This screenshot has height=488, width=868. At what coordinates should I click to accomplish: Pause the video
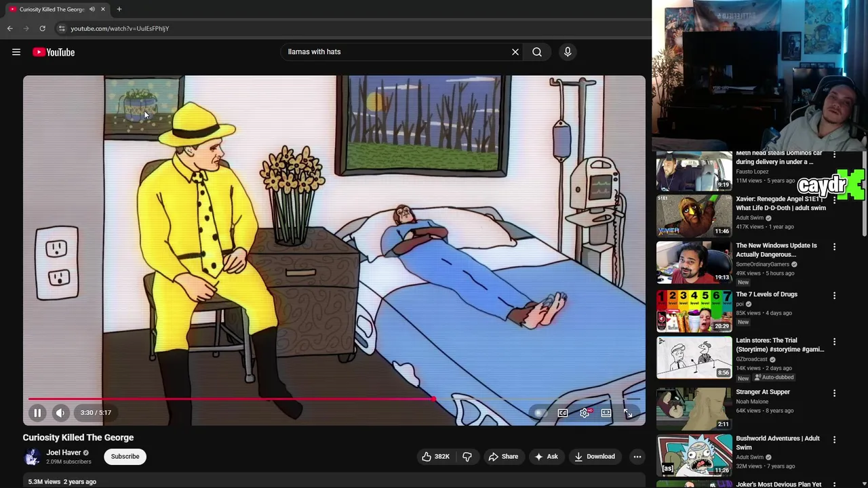coord(37,413)
